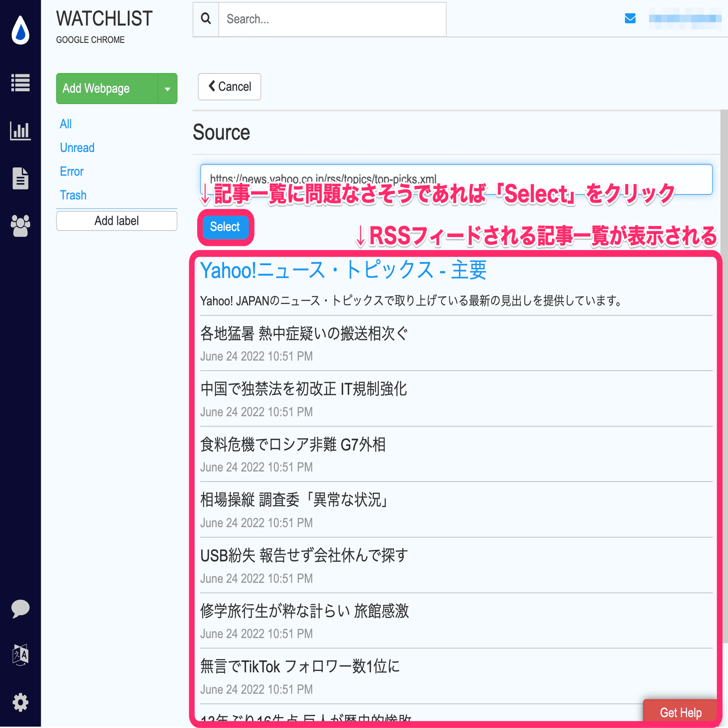
Task: Click the blurred account name in header
Action: coord(685,19)
